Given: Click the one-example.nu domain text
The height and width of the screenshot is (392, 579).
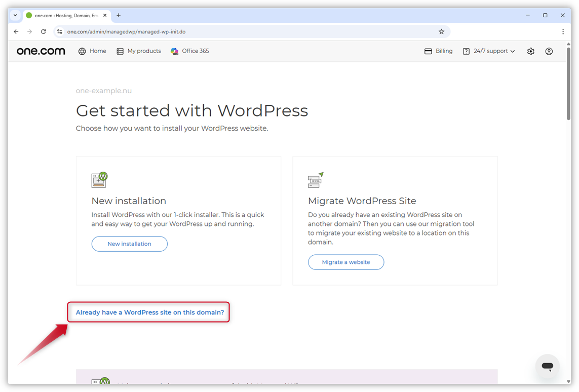Looking at the screenshot, I should [x=104, y=91].
